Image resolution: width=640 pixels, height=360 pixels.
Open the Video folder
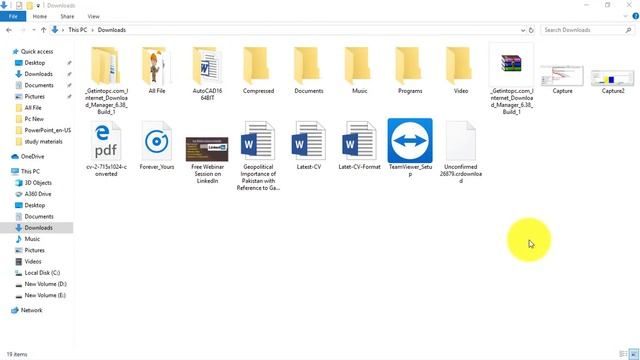pyautogui.click(x=460, y=67)
